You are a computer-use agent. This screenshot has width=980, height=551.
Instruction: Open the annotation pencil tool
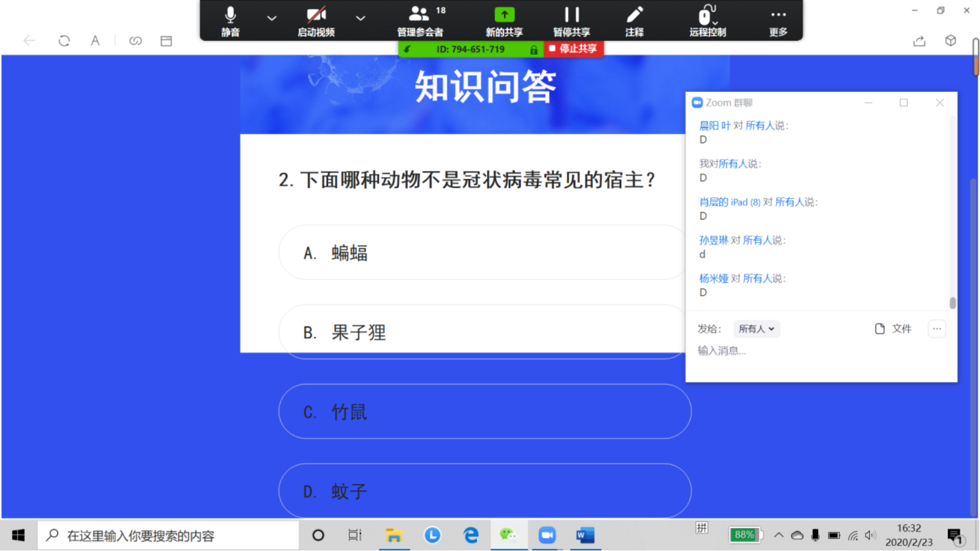[x=634, y=21]
